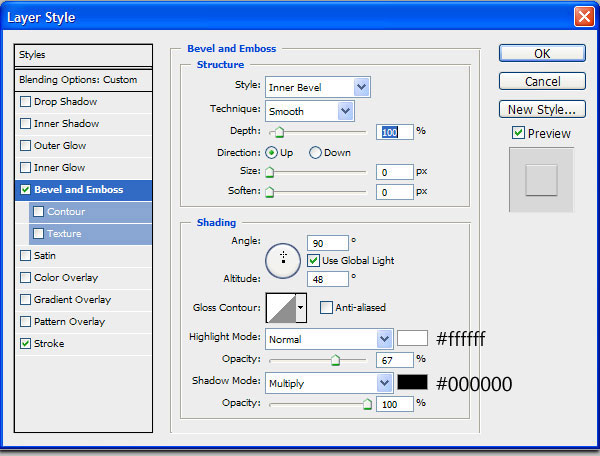Open the Color Overlay settings row
600x456 pixels.
[x=83, y=278]
